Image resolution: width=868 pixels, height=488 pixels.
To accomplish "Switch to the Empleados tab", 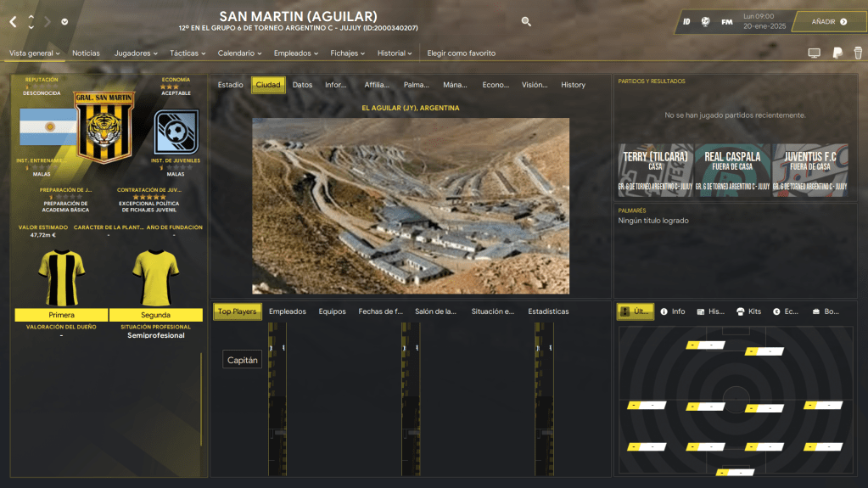I will (287, 311).
